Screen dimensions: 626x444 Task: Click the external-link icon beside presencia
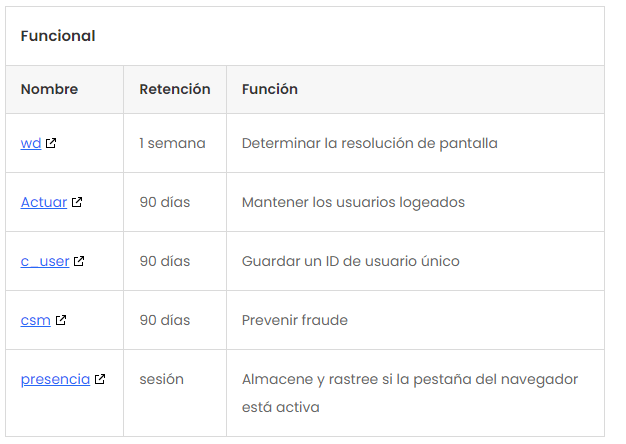coord(100,379)
